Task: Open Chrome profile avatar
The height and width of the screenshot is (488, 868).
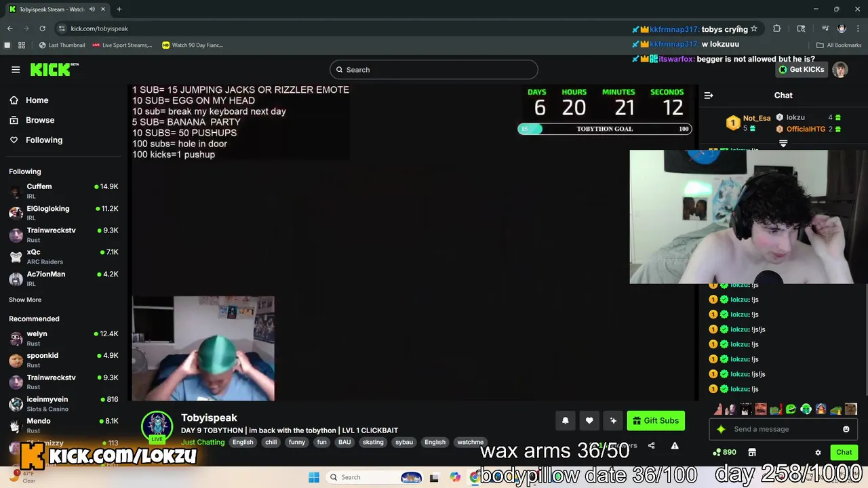Action: 842,28
